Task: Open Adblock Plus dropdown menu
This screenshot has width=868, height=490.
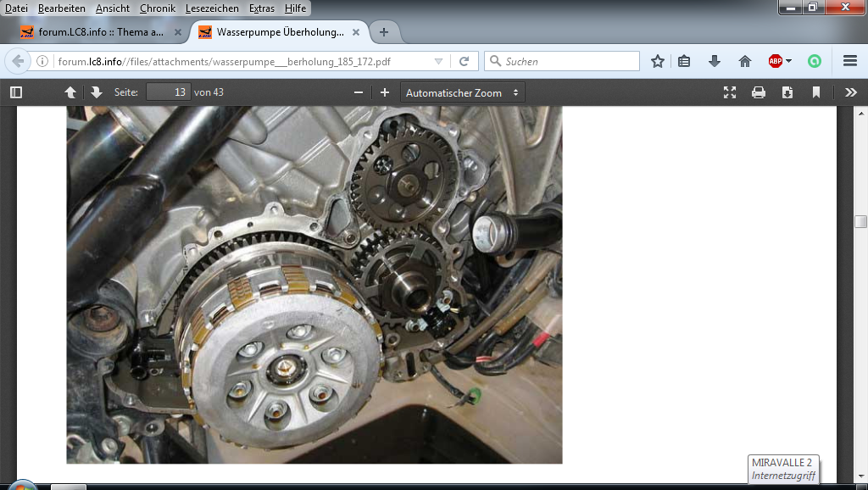Action: click(780, 61)
